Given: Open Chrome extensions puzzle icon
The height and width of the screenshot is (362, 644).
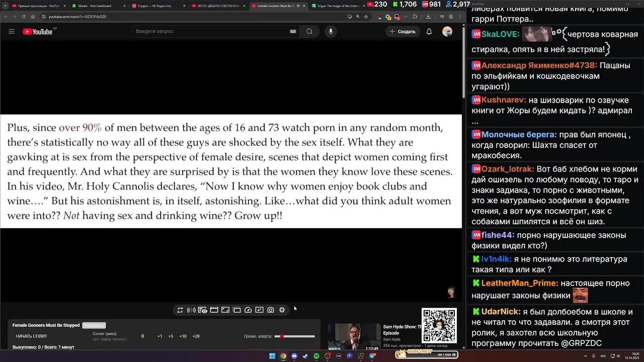Looking at the screenshot, I should coord(415,17).
